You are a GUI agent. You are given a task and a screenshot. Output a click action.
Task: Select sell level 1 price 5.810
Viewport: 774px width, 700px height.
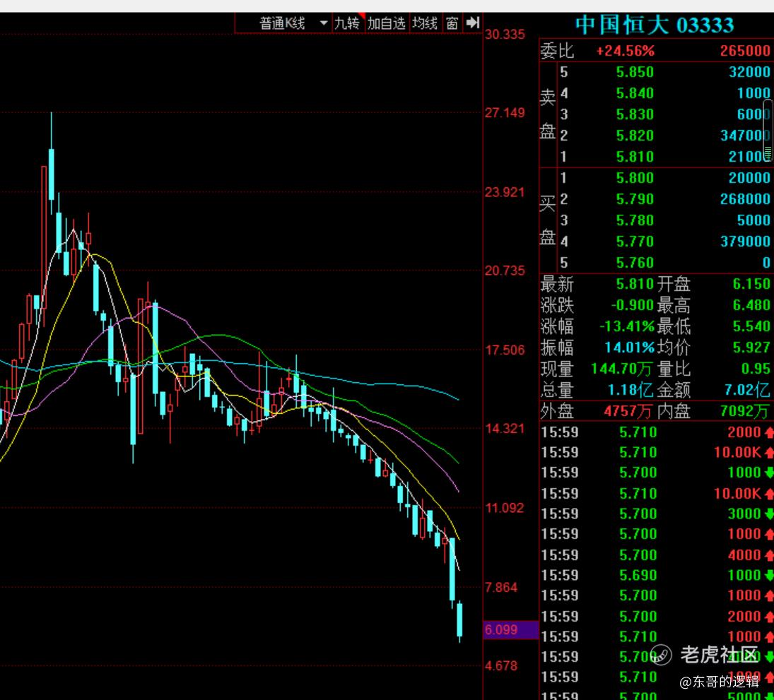pyautogui.click(x=635, y=157)
